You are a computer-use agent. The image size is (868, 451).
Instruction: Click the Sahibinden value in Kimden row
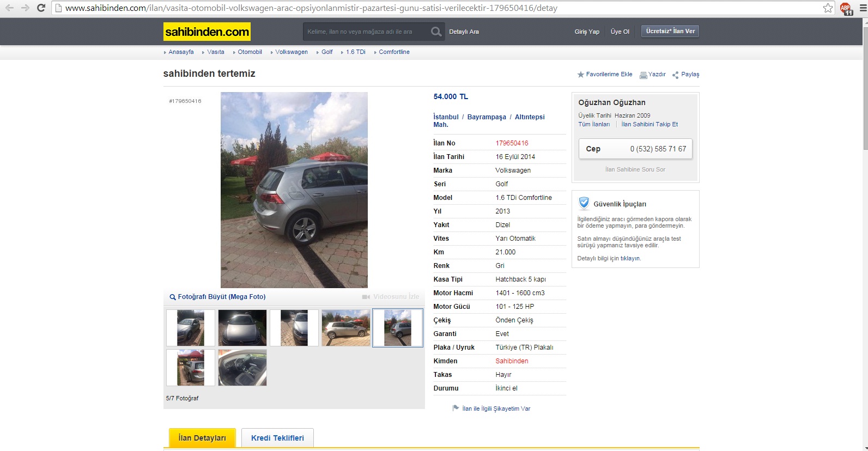click(x=512, y=361)
